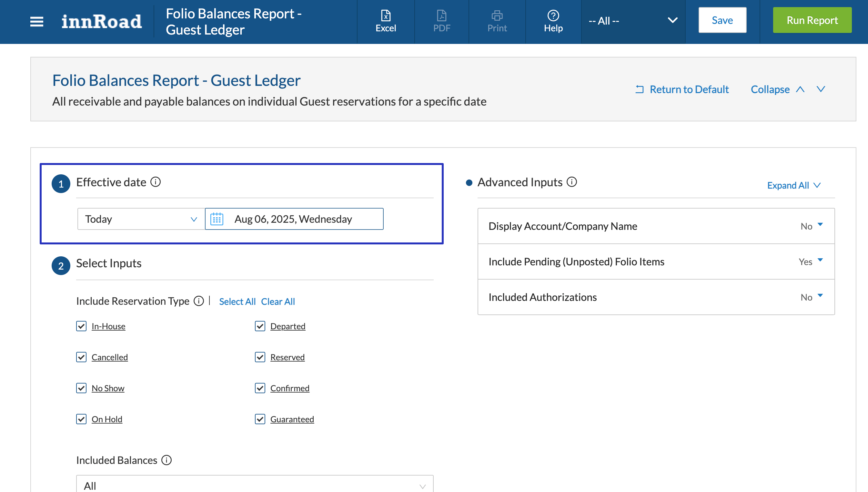
Task: Uncheck the No Show checkbox
Action: [81, 388]
